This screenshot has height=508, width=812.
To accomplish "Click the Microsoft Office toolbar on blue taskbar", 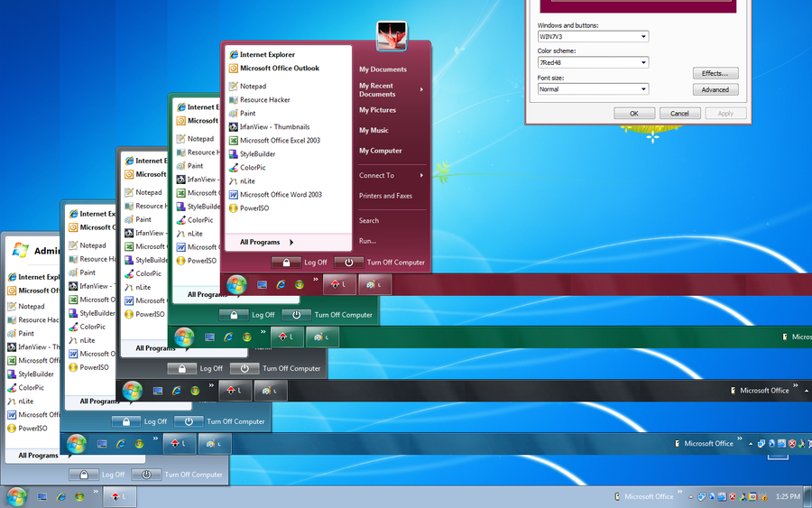I will (705, 444).
